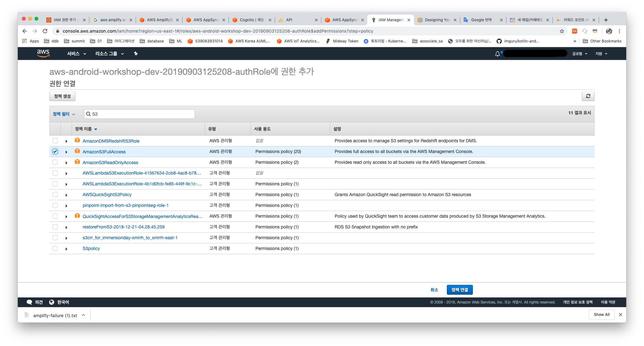This screenshot has width=644, height=346.
Task: Select the QuickSightAccessForS3StorageManagement checkbox
Action: [x=55, y=216]
